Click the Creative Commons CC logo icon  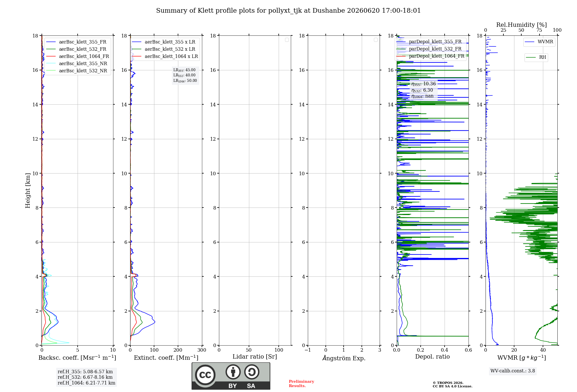tap(205, 375)
